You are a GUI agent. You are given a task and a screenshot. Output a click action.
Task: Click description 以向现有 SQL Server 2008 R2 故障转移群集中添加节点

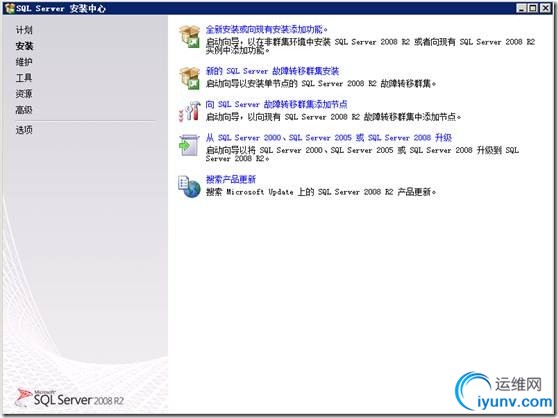[x=333, y=117]
